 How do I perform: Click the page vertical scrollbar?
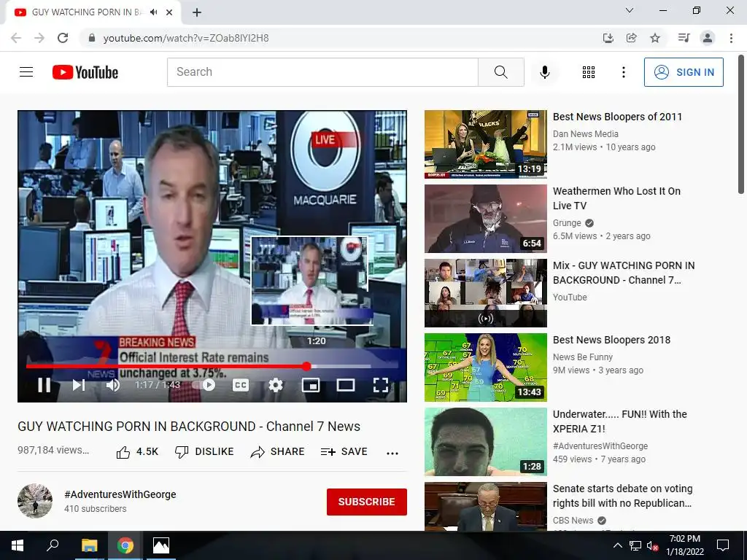coord(741,125)
